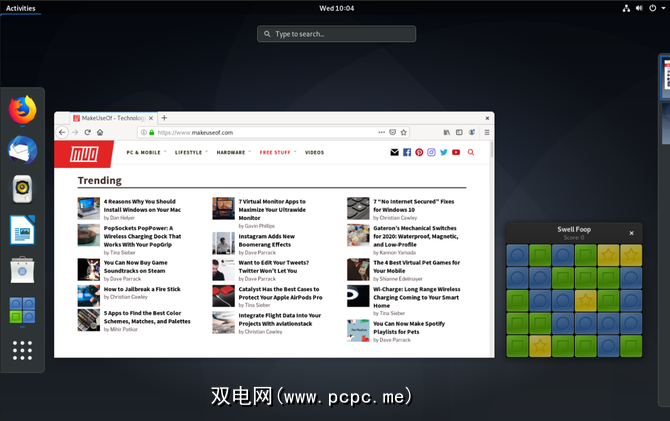The image size is (670, 421).
Task: Launch LibreOffice Writer from the dock
Action: tap(23, 230)
